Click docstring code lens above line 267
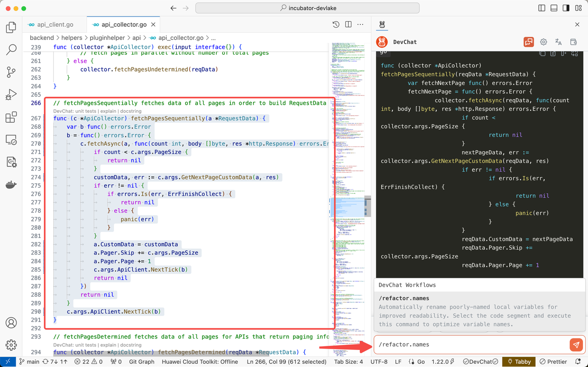Screen dimensions: 588x367 click(131, 111)
